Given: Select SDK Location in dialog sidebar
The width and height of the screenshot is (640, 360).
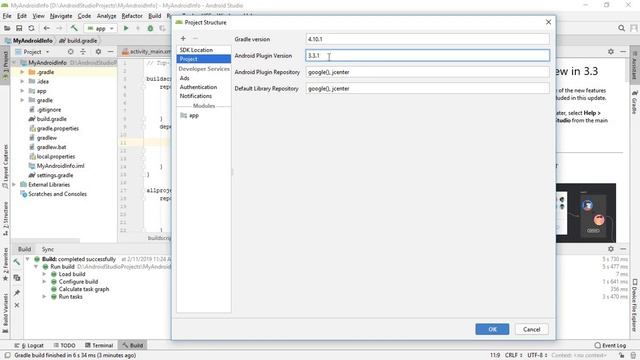Looking at the screenshot, I should coord(196,50).
